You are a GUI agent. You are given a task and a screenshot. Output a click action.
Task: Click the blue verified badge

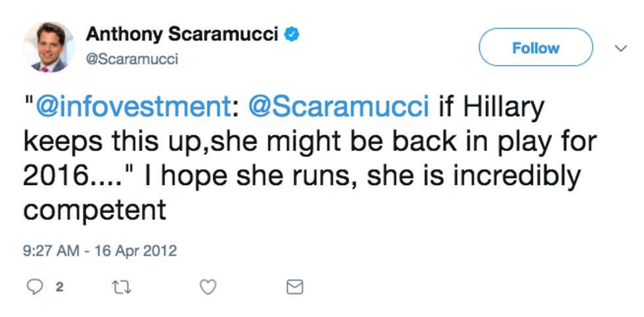click(292, 34)
